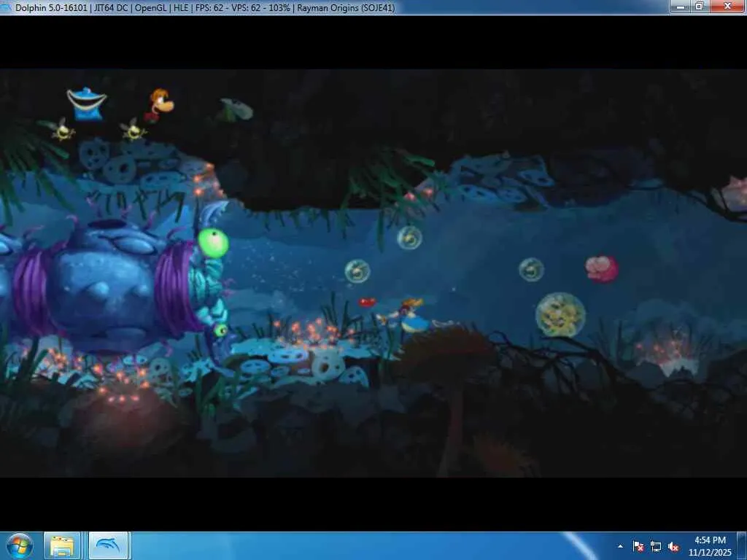Screen dimensions: 747x560
Task: Open the Action Center flag icon
Action: click(x=638, y=547)
